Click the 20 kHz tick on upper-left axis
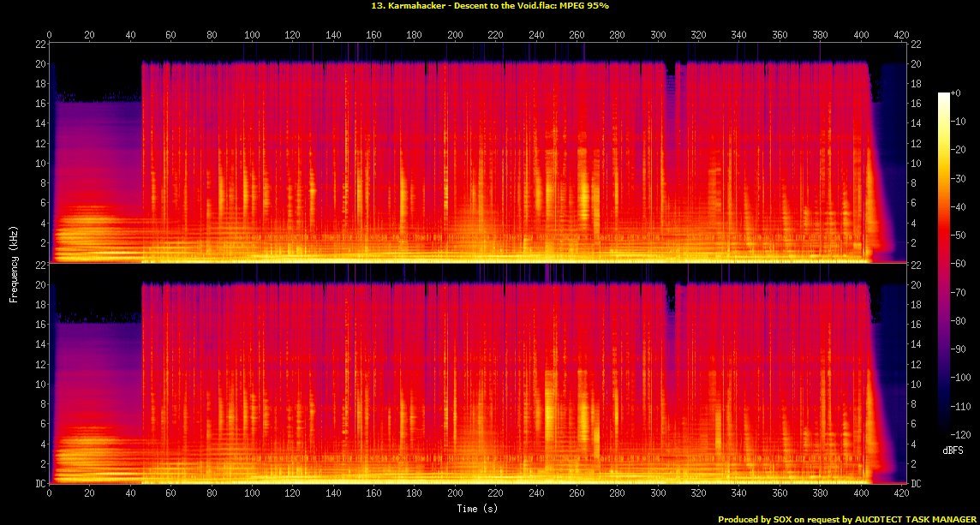The image size is (980, 525). pos(39,64)
